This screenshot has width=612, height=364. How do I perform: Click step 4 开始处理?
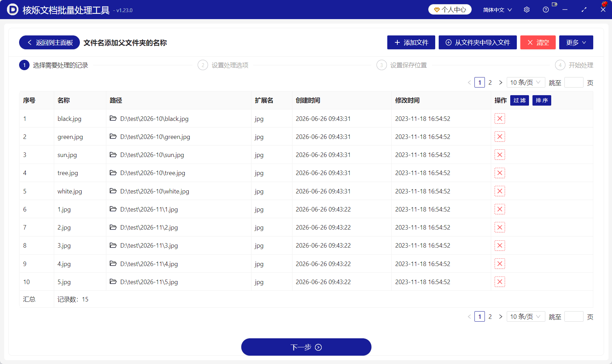click(574, 65)
